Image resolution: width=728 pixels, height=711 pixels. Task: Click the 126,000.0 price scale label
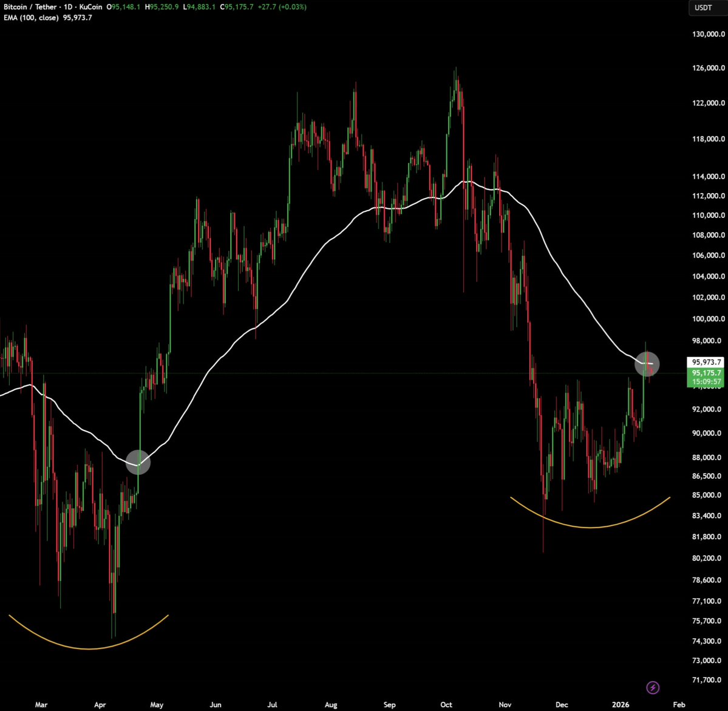tap(709, 68)
